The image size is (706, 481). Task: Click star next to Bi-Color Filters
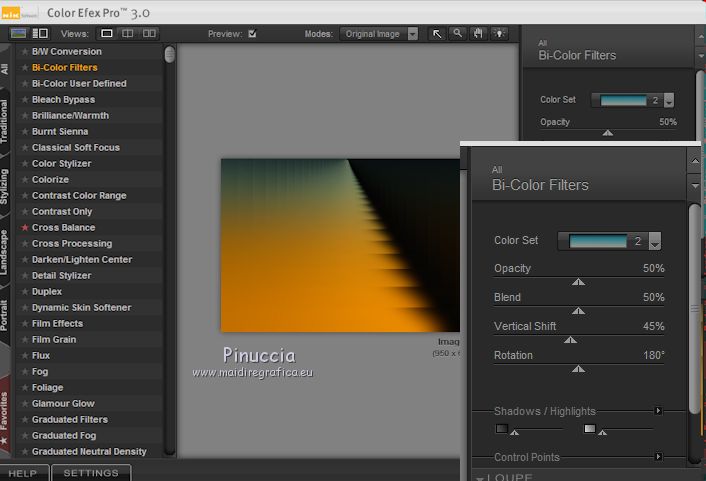(x=25, y=68)
